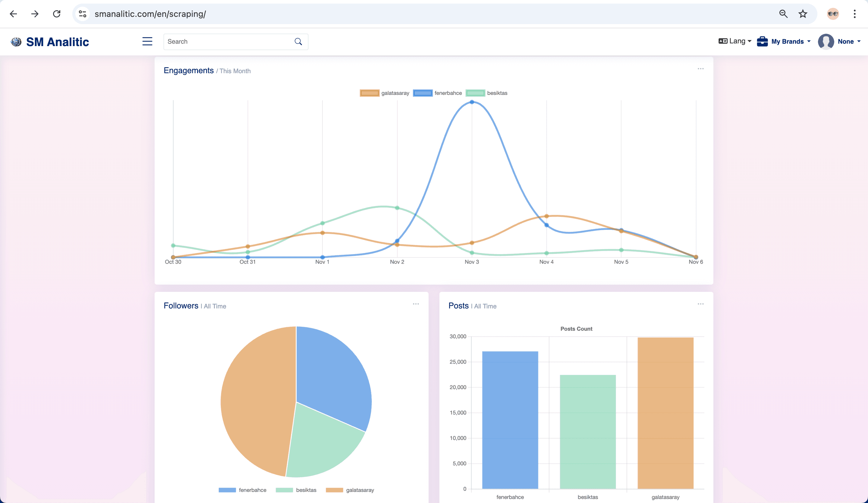Expand the My Brands dropdown
Viewport: 868px width, 503px height.
pos(784,41)
